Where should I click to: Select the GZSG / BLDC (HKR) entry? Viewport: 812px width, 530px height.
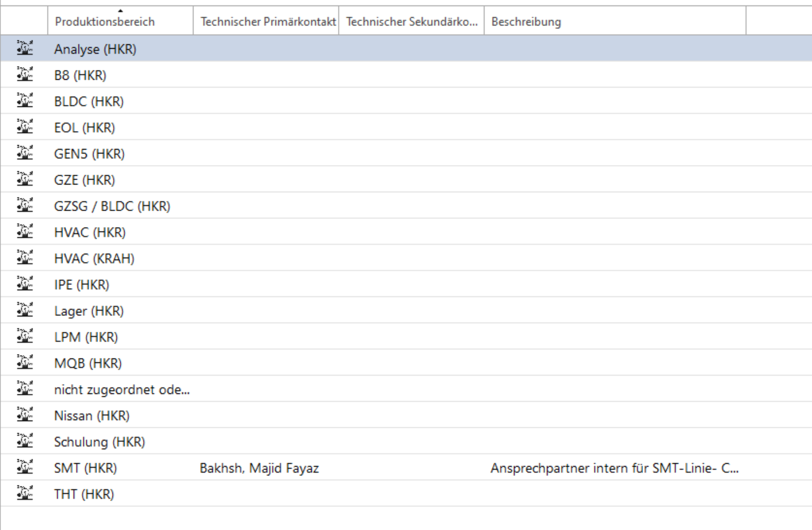(x=112, y=206)
